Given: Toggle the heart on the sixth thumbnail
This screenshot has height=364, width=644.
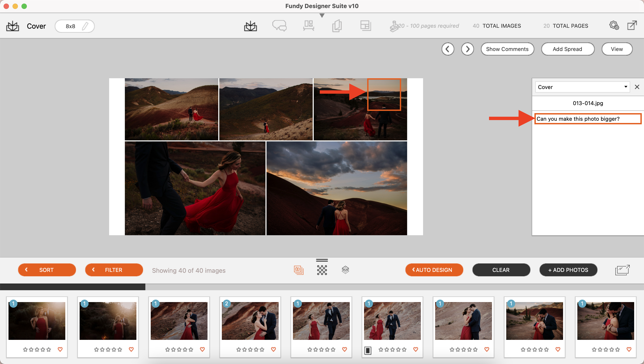Looking at the screenshot, I should coord(416,349).
